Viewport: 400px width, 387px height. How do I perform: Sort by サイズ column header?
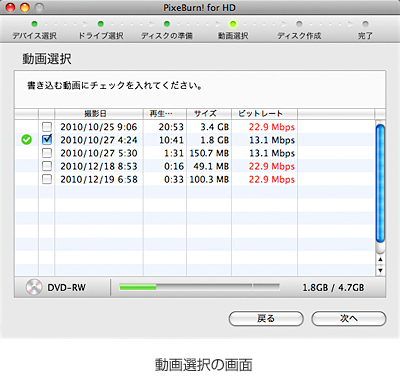pyautogui.click(x=209, y=114)
